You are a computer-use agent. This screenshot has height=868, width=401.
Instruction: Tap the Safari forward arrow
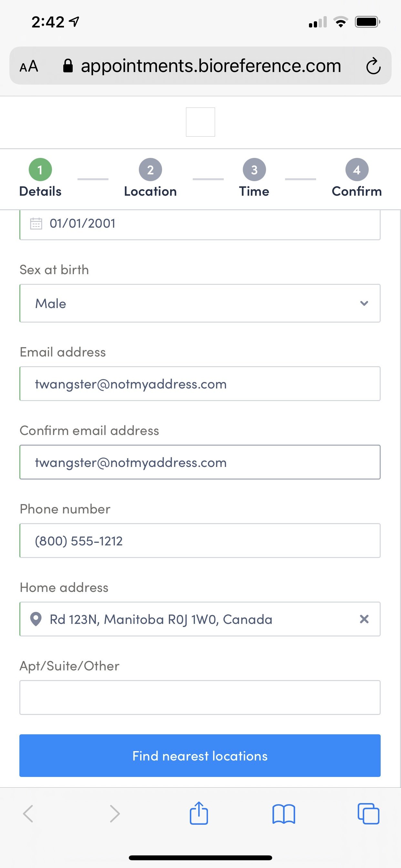(x=115, y=814)
